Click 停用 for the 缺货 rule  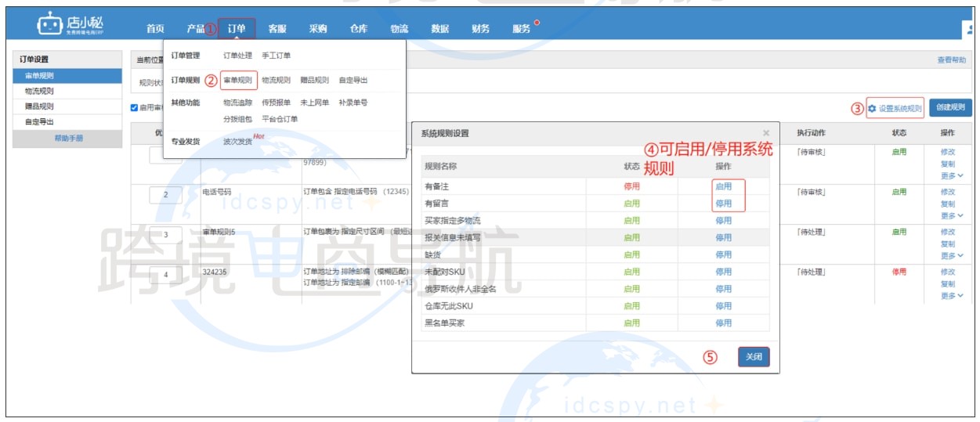click(723, 255)
